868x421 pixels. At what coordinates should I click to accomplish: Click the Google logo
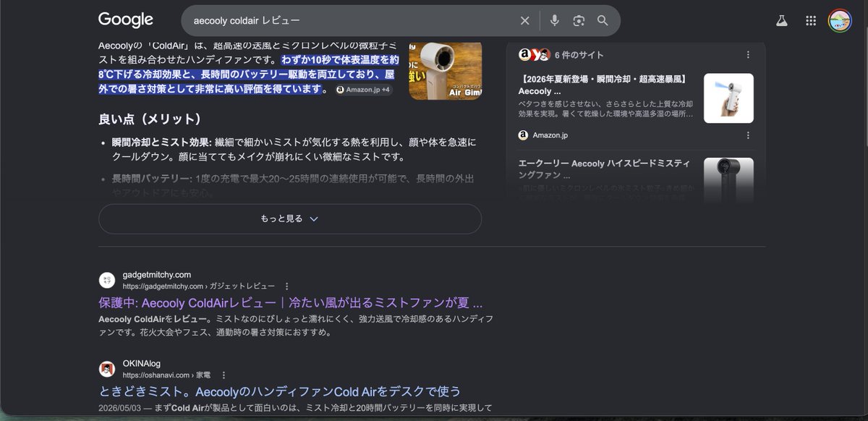pyautogui.click(x=126, y=20)
